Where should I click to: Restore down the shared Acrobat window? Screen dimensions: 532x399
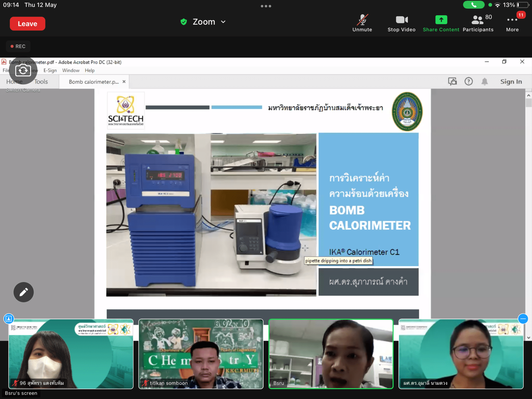pyautogui.click(x=504, y=62)
